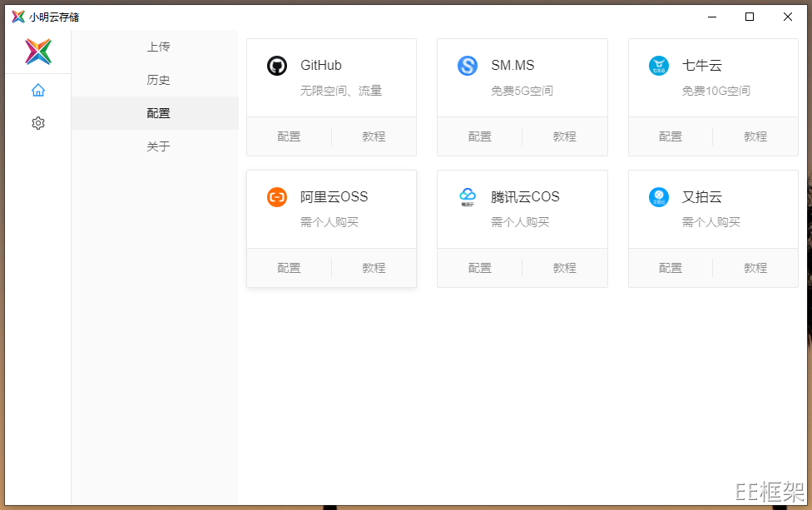The image size is (812, 510).
Task: Click 配置 button on 腾讯云COS card
Action: pos(479,268)
